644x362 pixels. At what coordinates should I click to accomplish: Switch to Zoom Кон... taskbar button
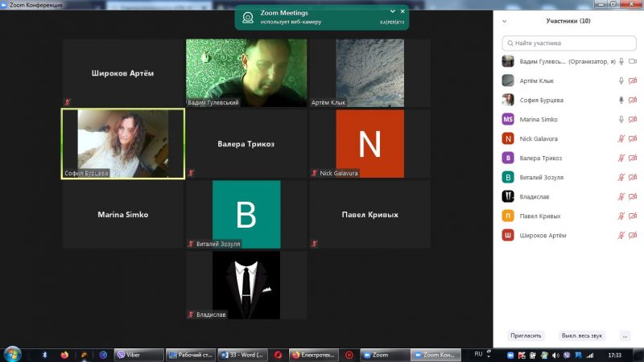click(436, 355)
